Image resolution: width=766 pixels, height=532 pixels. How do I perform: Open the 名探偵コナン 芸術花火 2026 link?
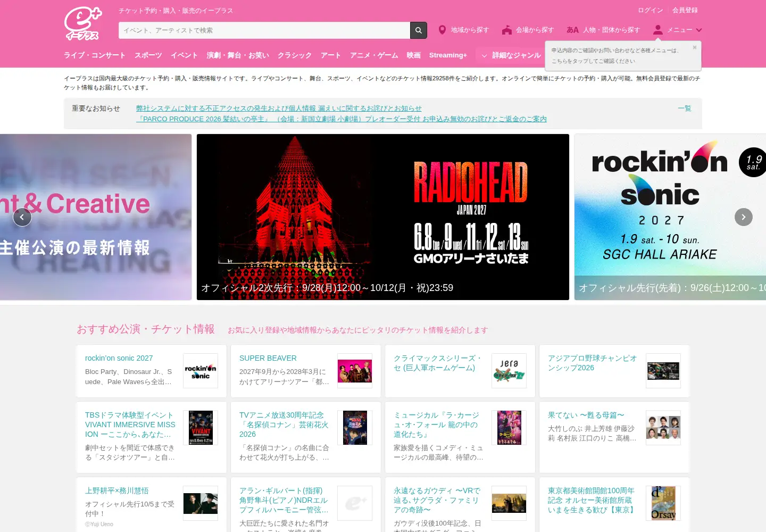tap(284, 425)
